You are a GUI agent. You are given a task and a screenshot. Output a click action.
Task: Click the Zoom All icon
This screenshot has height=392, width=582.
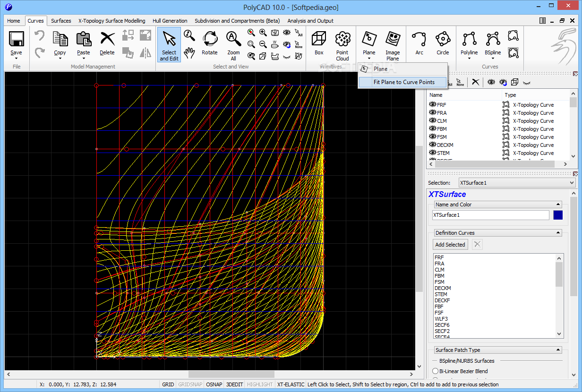(x=233, y=39)
